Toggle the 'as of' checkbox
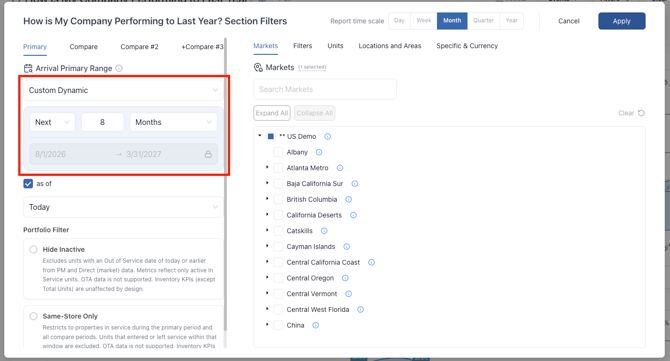This screenshot has width=670, height=361. point(28,184)
